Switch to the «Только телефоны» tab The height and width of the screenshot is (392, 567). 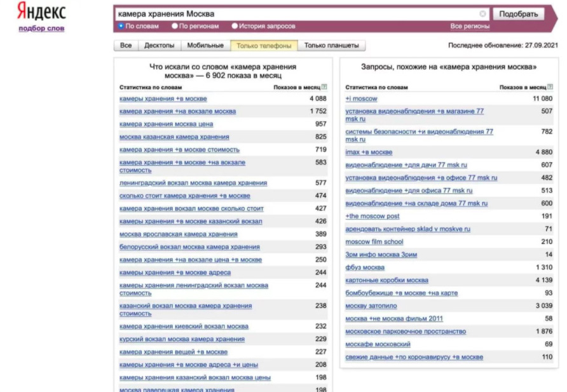coord(264,46)
